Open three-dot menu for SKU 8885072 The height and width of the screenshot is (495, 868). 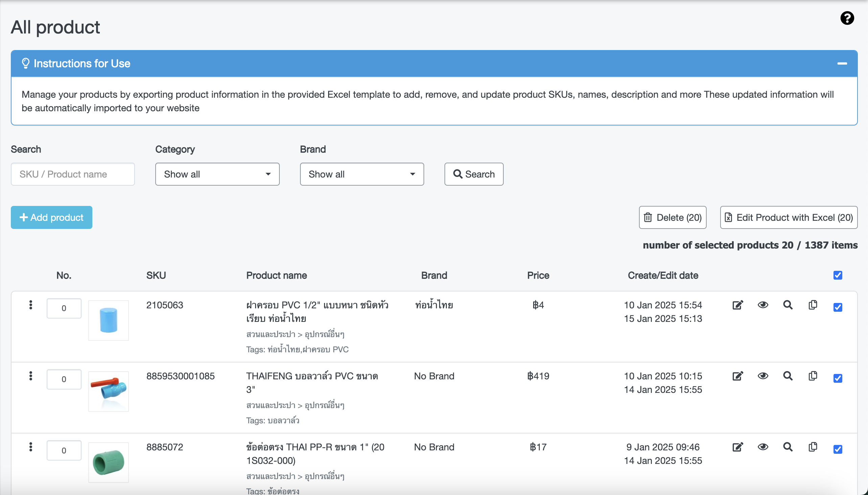click(x=30, y=447)
